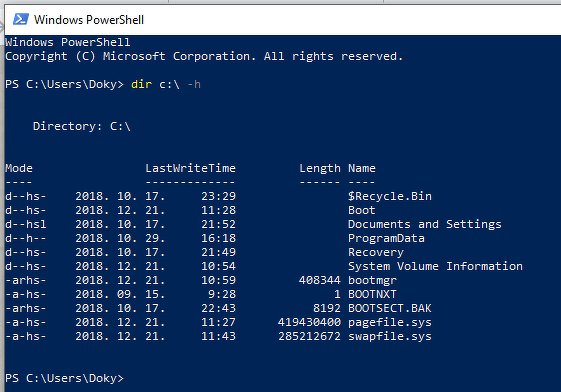This screenshot has width=561, height=392.
Task: Click the 'swapfile.sys' file name
Action: coord(390,336)
